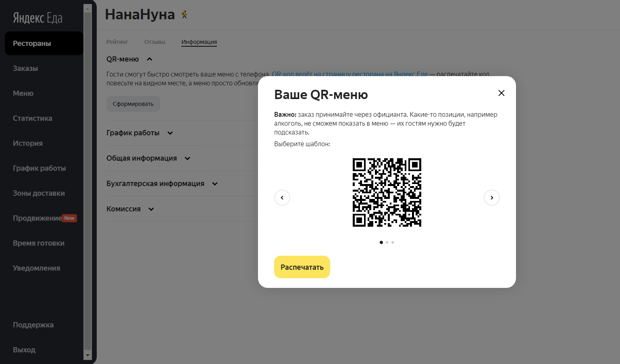
Task: Show the previous QR template with left arrow
Action: click(x=282, y=198)
